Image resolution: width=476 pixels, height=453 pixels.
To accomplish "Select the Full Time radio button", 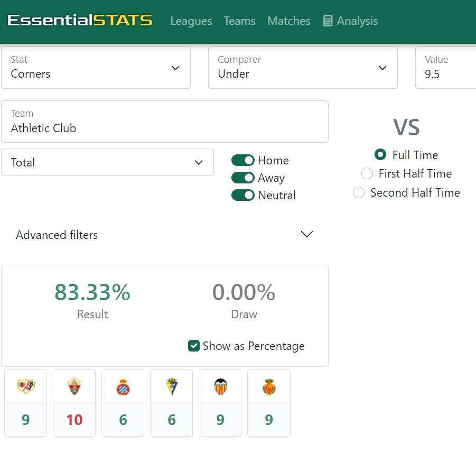I will pos(380,155).
